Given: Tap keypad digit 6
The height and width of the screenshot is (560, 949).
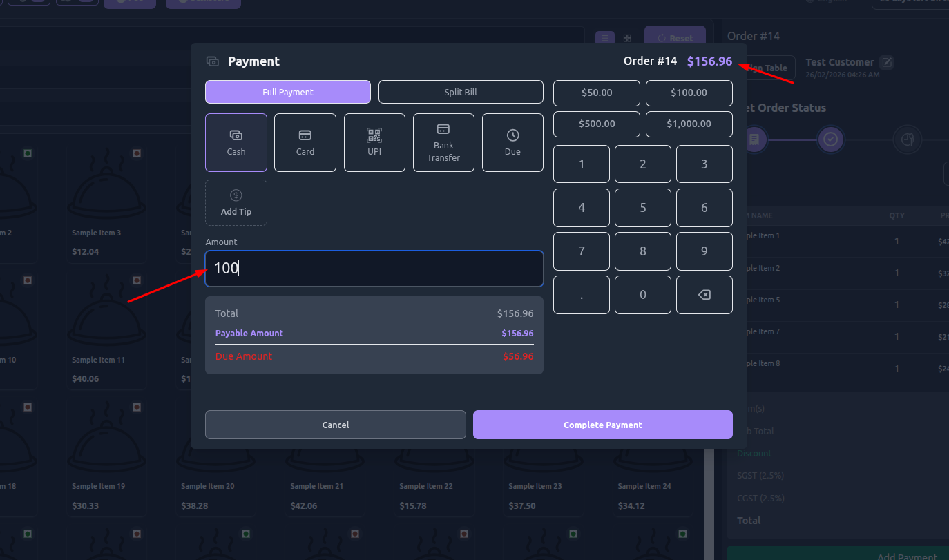Looking at the screenshot, I should [x=704, y=208].
